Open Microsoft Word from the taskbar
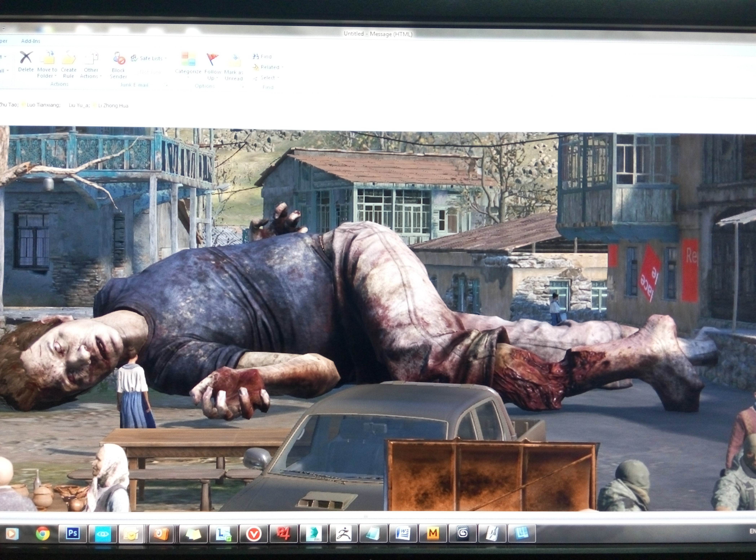The height and width of the screenshot is (560, 756). (x=403, y=533)
